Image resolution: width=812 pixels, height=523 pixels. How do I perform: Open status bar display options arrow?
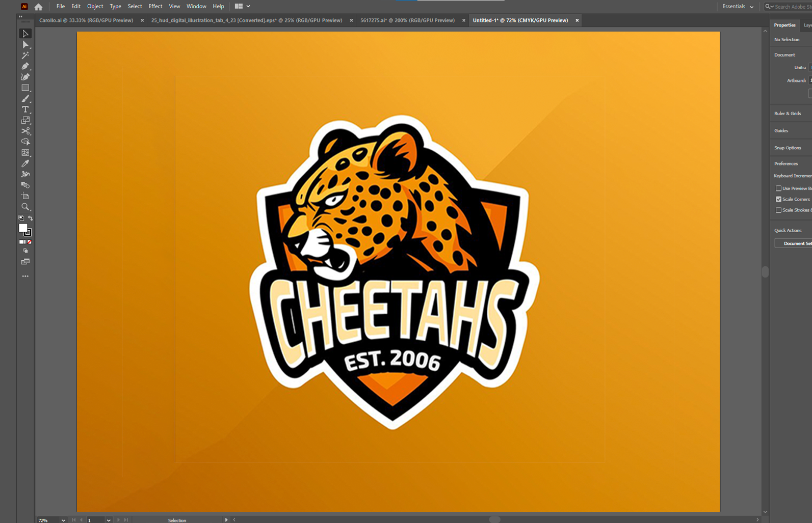[x=226, y=520]
